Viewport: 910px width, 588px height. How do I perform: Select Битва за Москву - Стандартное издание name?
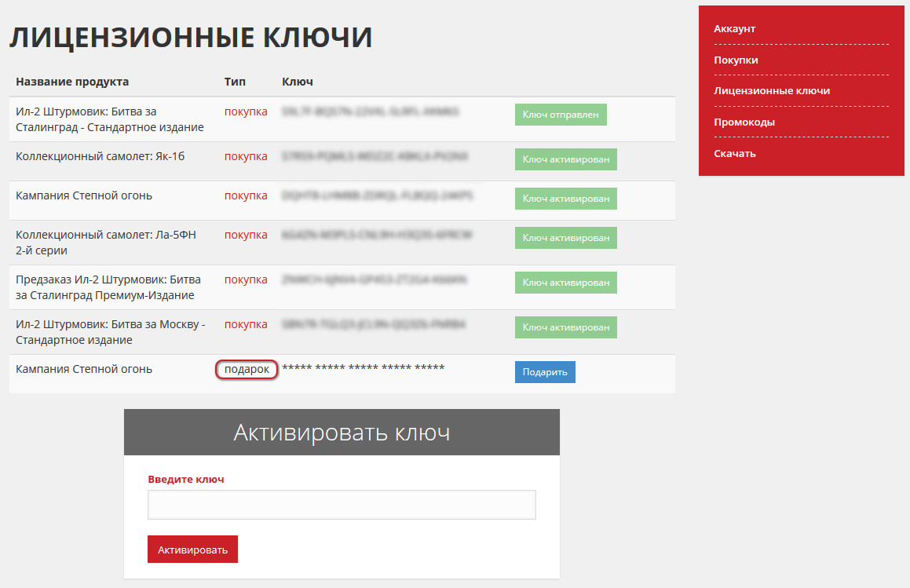[x=110, y=331]
